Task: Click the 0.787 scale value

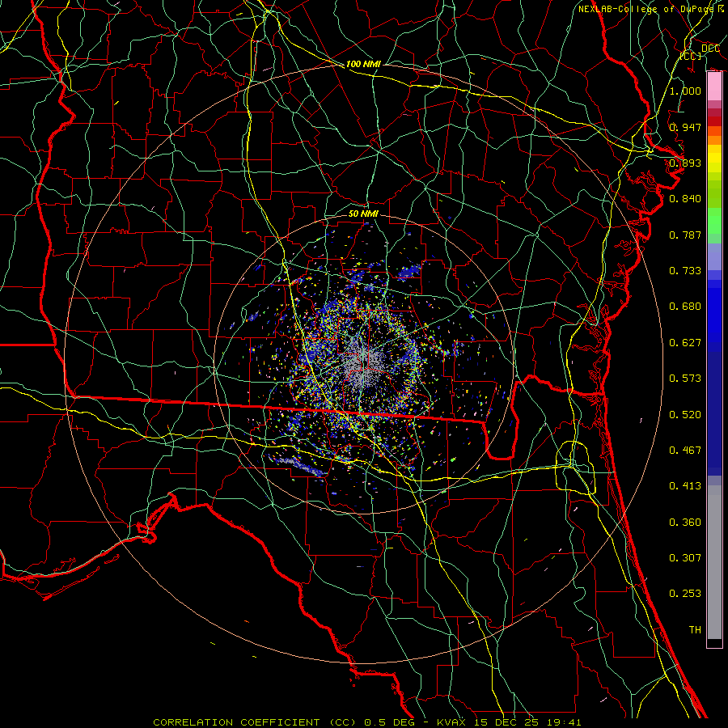Action: click(x=685, y=235)
